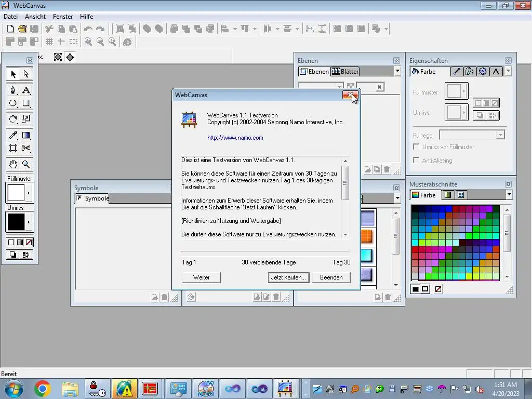532x399 pixels.
Task: Click the Zoom in toolbar icon
Action: click(88, 42)
